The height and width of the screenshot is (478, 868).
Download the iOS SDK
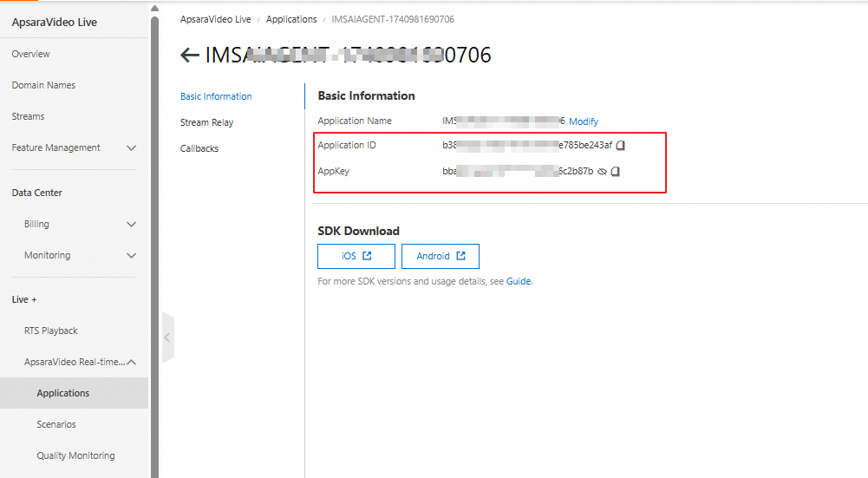pos(356,256)
